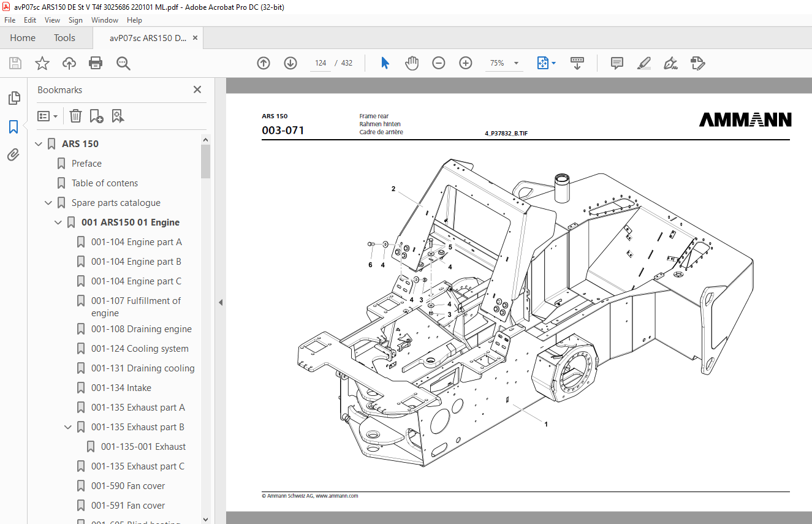Collapse the 001 ARS150 01 Engine bookmark
Viewport: 812px width, 524px height.
click(58, 222)
